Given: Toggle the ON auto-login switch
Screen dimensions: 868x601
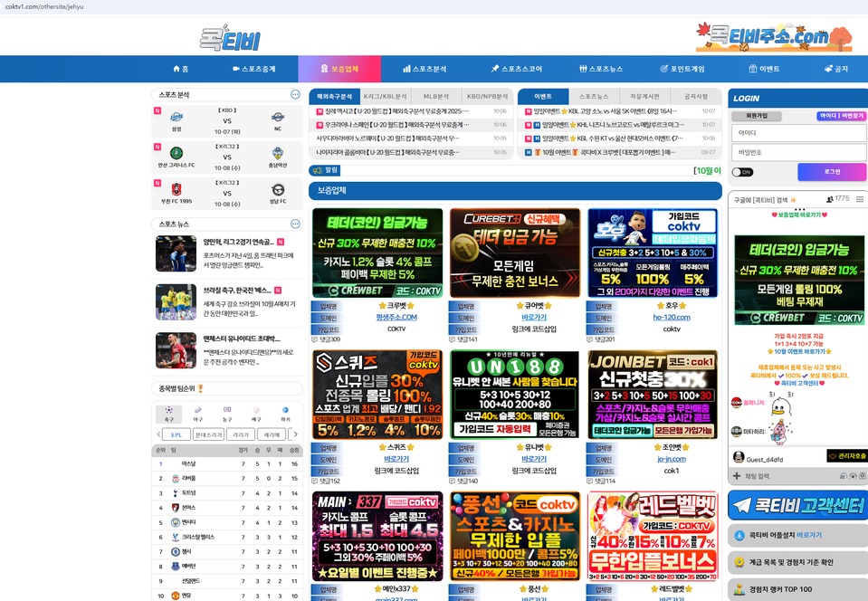Looking at the screenshot, I should point(742,172).
